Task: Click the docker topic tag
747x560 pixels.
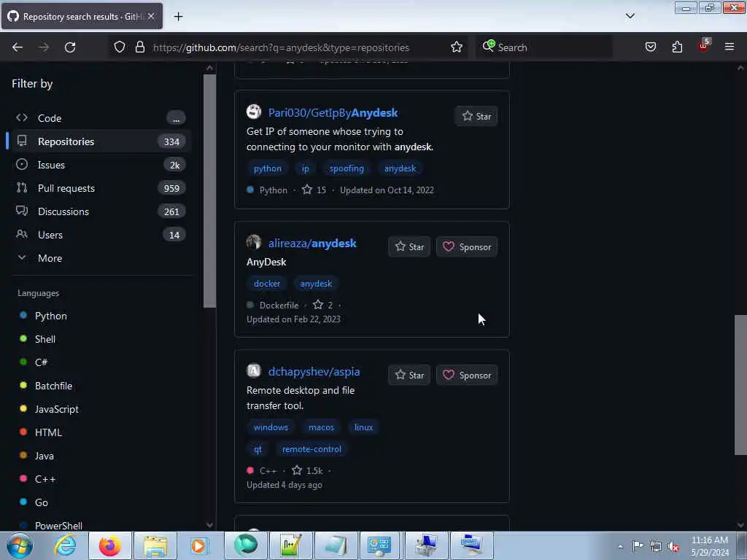Action: pos(267,284)
